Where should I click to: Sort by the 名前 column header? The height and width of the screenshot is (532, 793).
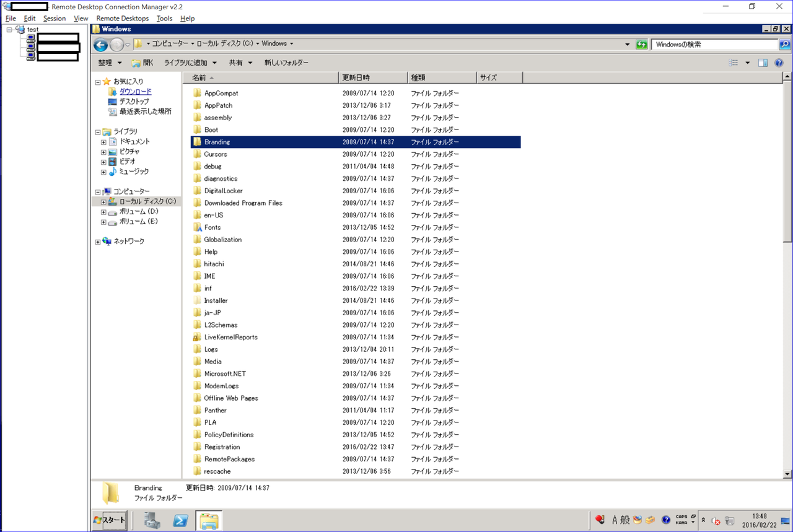(x=260, y=77)
